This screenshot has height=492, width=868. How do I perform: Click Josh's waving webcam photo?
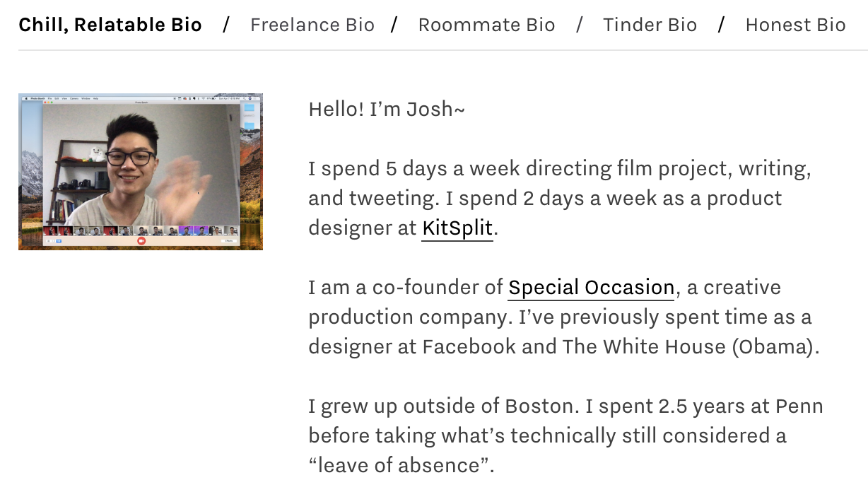point(141,172)
